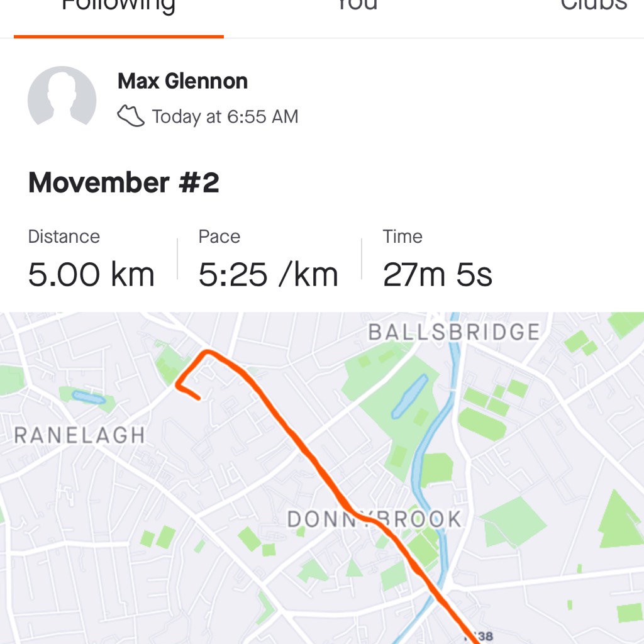Open the Movember #2 activity title
The height and width of the screenshot is (644, 644).
124,182
